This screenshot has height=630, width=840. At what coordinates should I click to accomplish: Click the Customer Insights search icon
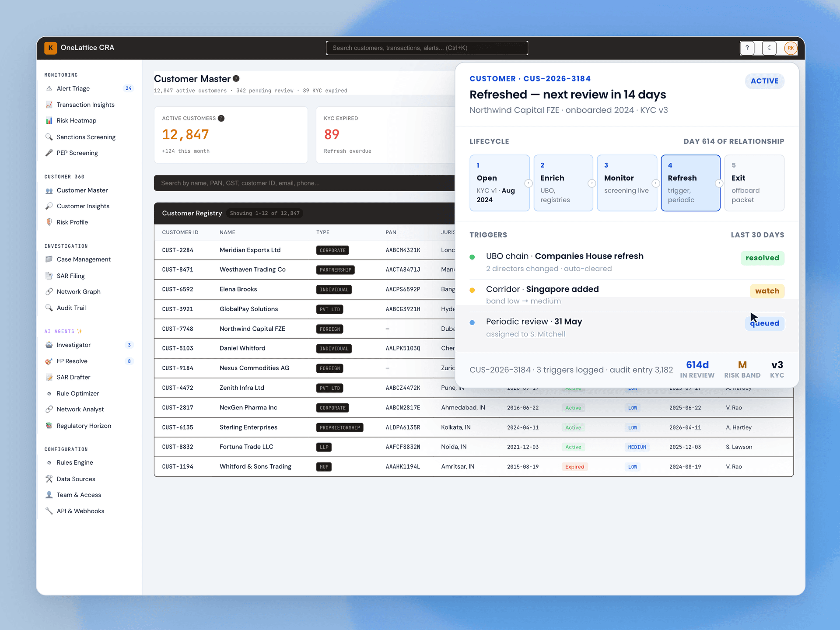pos(49,206)
